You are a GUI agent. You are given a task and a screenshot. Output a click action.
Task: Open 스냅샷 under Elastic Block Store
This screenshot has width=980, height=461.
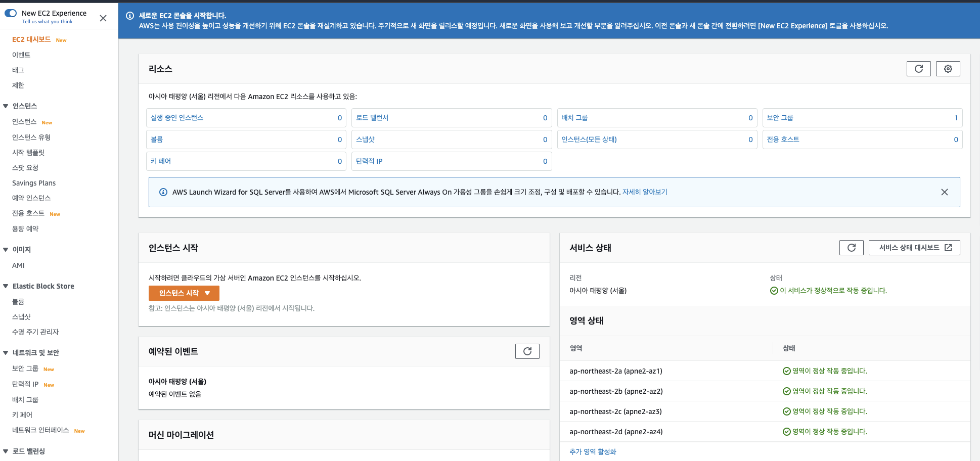[x=21, y=316]
